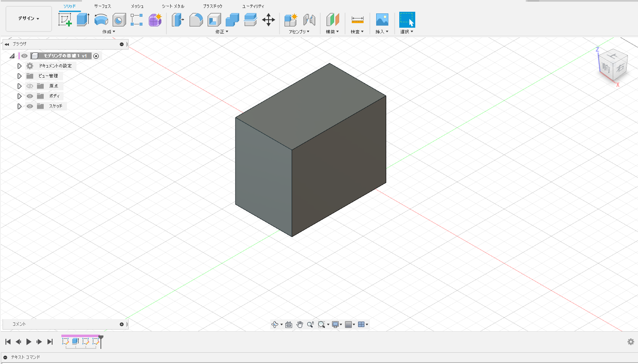The height and width of the screenshot is (364, 638).
Task: Click the Look At icon
Action: [289, 324]
